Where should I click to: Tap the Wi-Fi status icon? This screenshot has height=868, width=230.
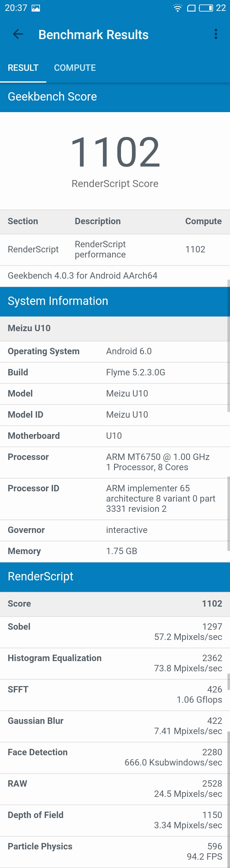point(177,8)
